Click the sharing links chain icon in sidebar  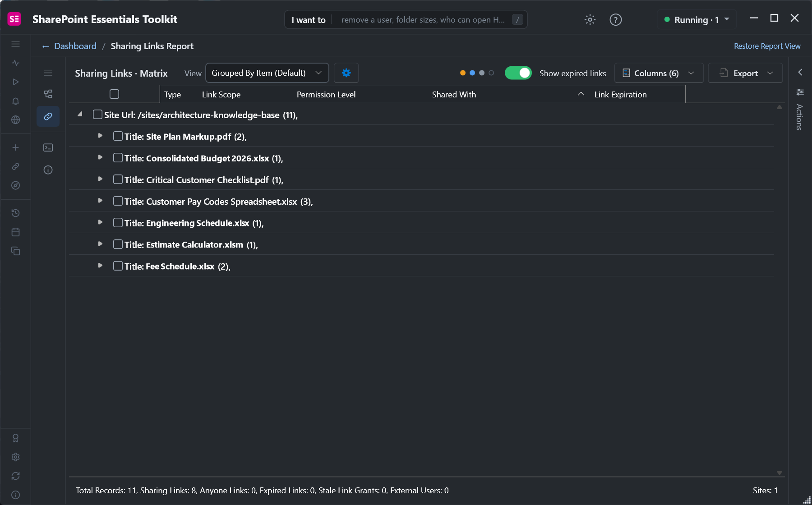(x=48, y=116)
